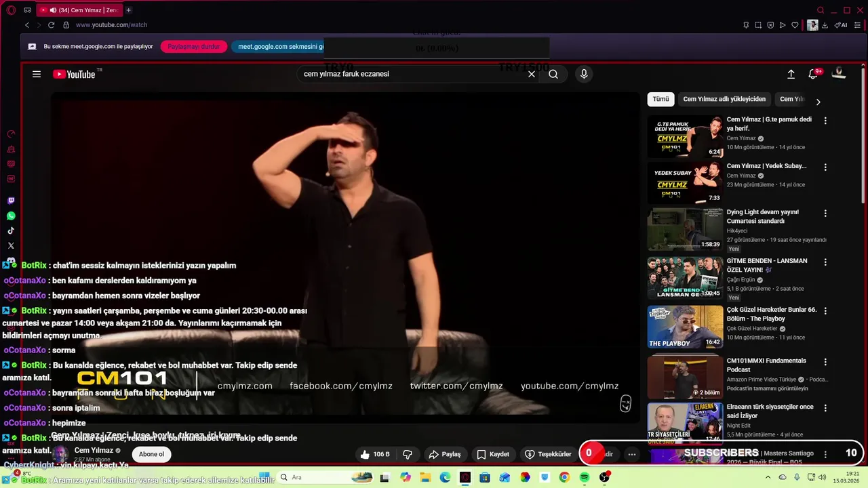This screenshot has height=488, width=868.
Task: Open WhatsApp from the Opera sidebar
Action: click(x=11, y=216)
